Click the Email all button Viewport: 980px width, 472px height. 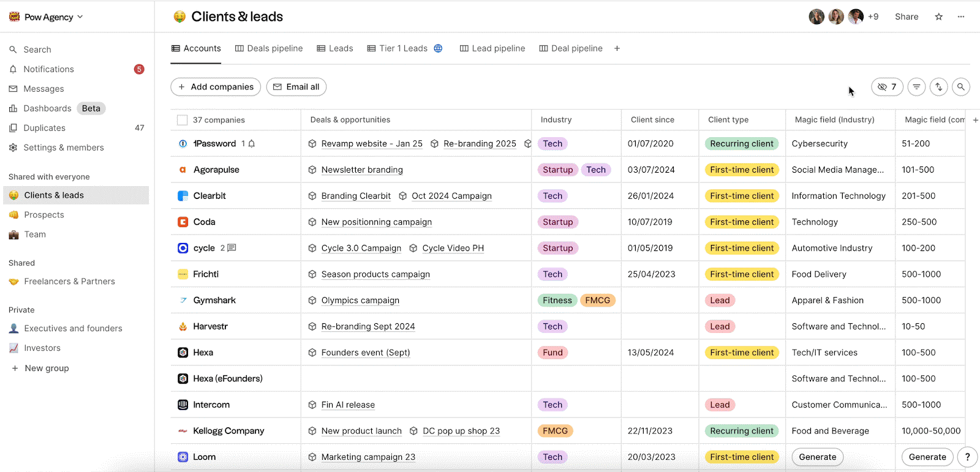pos(296,87)
